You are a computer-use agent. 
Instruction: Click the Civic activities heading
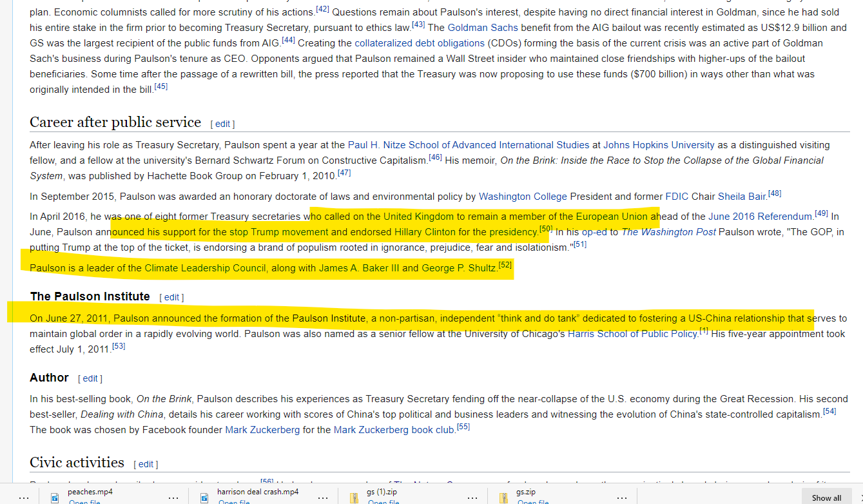coord(77,462)
